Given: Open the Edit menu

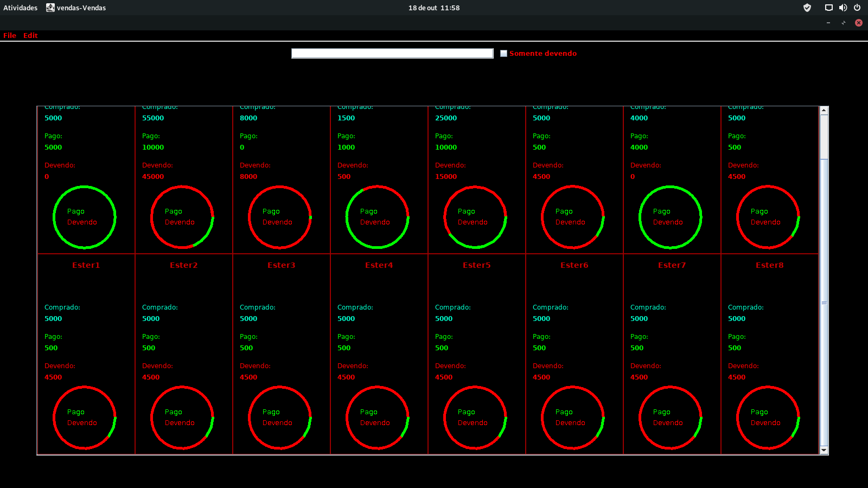Looking at the screenshot, I should [30, 36].
